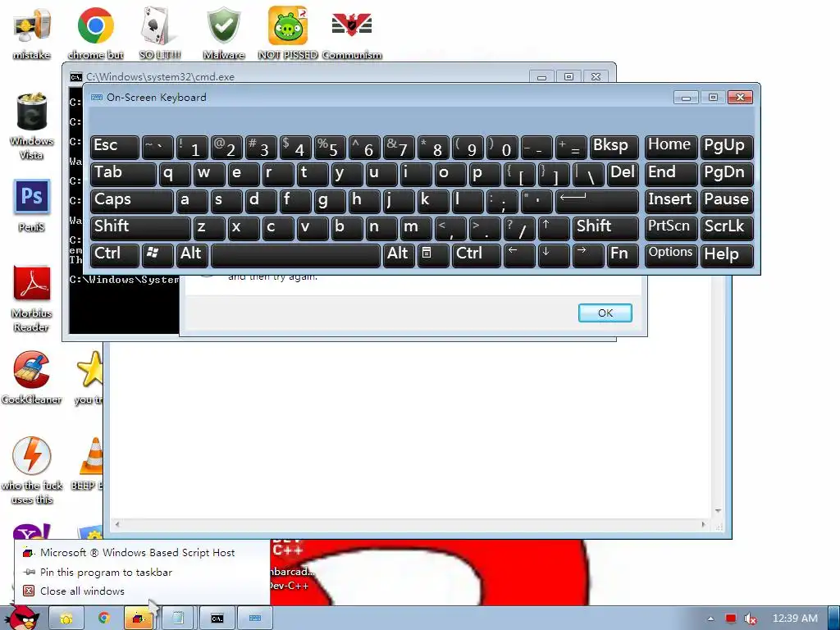This screenshot has width=840, height=630.
Task: Toggle the right Shift key
Action: click(605, 228)
